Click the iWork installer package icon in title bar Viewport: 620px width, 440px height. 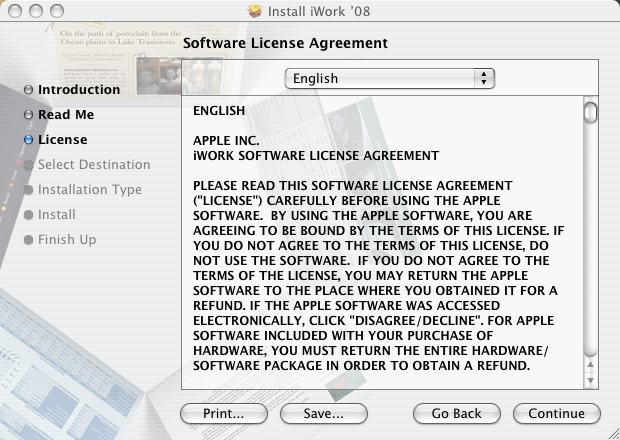pyautogui.click(x=255, y=11)
